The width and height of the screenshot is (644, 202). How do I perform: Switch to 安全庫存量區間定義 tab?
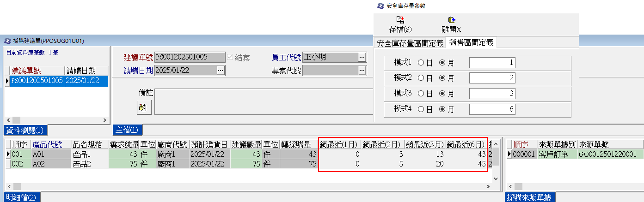(x=410, y=43)
